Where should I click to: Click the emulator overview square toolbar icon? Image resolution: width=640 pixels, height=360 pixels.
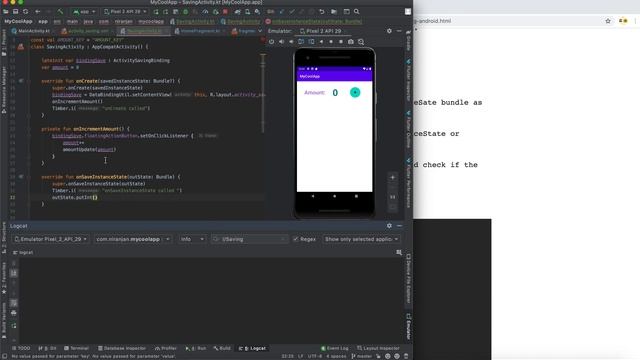tap(341, 41)
